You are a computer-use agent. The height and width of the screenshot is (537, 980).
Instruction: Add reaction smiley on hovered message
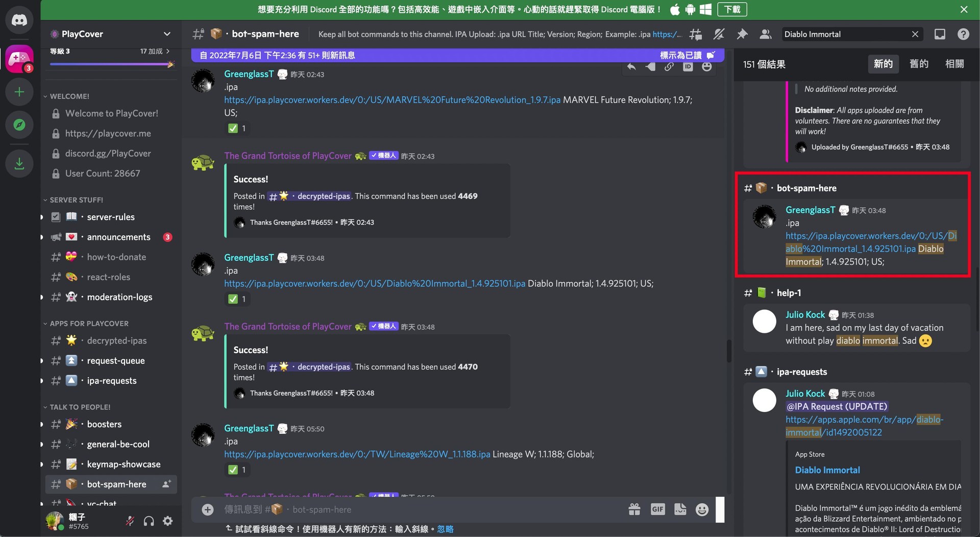(x=707, y=67)
